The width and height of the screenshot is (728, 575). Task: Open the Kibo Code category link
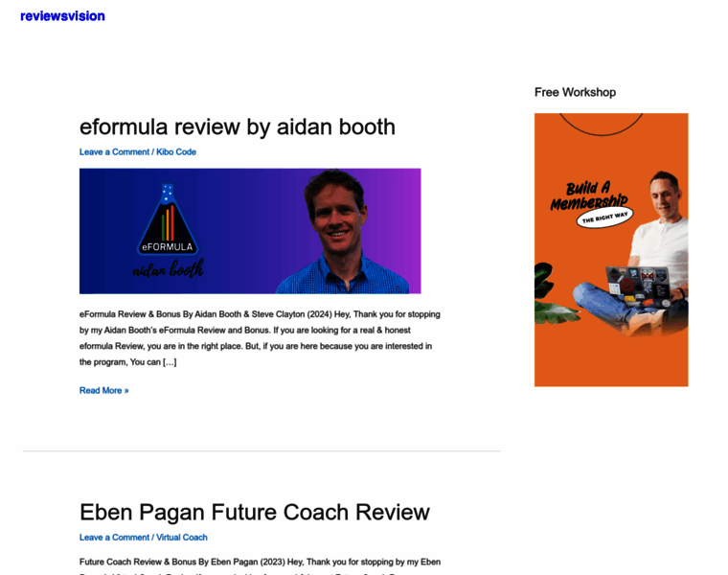tap(176, 151)
